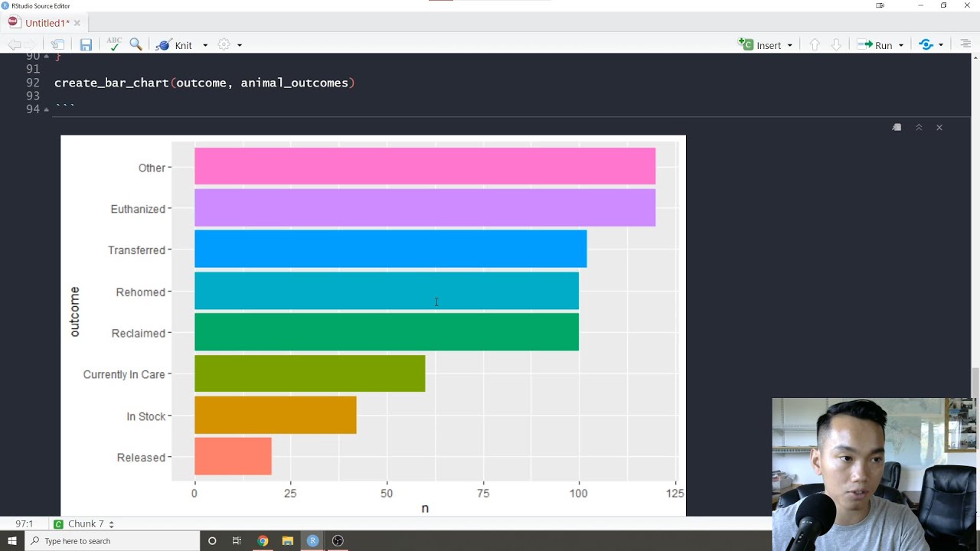The image size is (980, 551).
Task: Open the Chunk 7 navigator dropdown
Action: (83, 524)
